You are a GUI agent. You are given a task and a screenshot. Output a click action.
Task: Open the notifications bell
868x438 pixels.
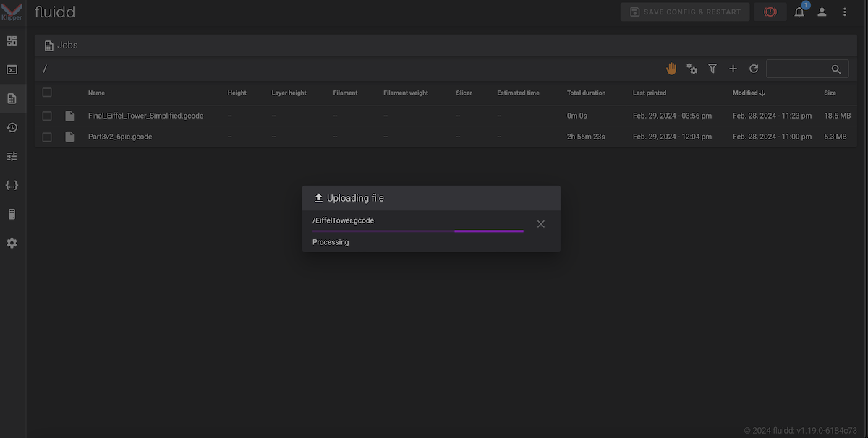(799, 12)
